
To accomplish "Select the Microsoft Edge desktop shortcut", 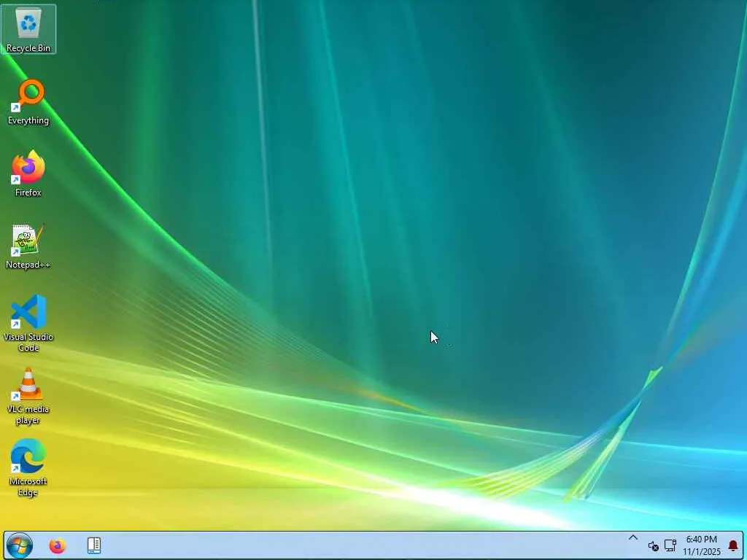I will tap(28, 467).
